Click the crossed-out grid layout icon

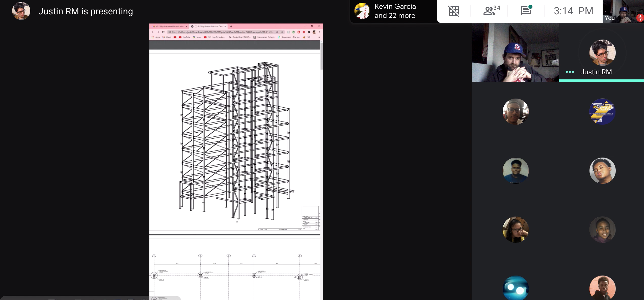[453, 11]
